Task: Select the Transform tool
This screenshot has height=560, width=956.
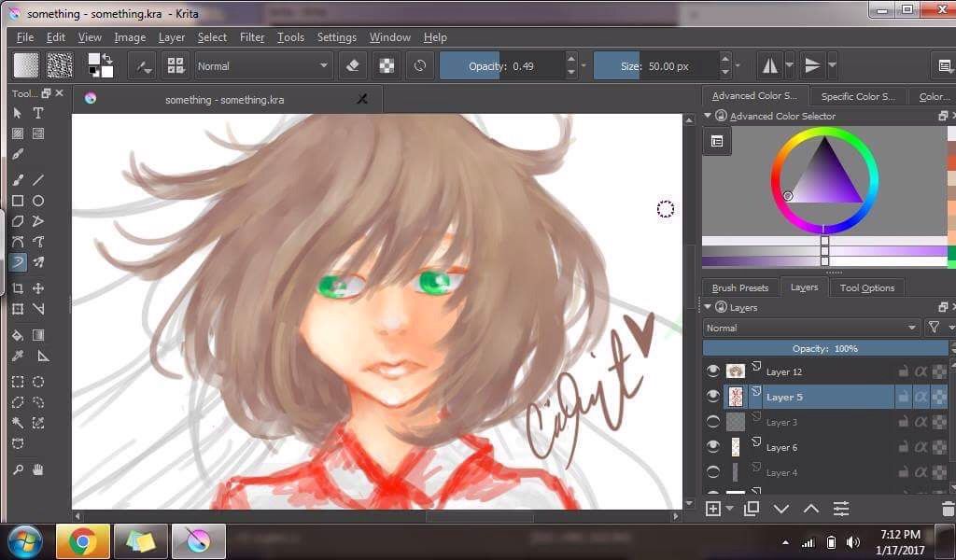Action: pos(18,309)
